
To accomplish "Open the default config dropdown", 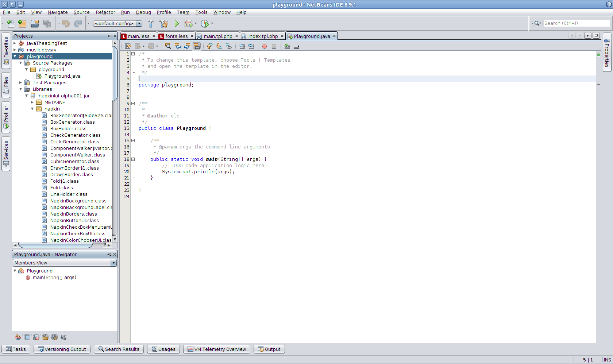I will 117,23.
